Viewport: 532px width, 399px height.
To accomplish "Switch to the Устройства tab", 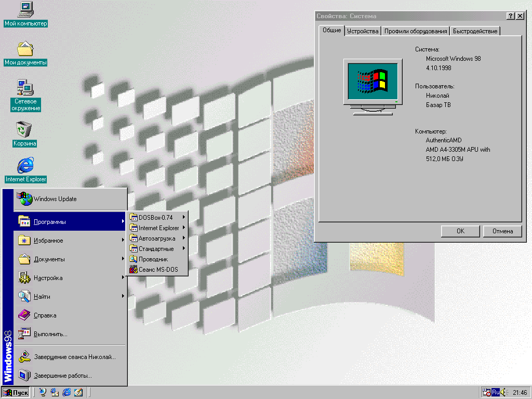I will 363,31.
